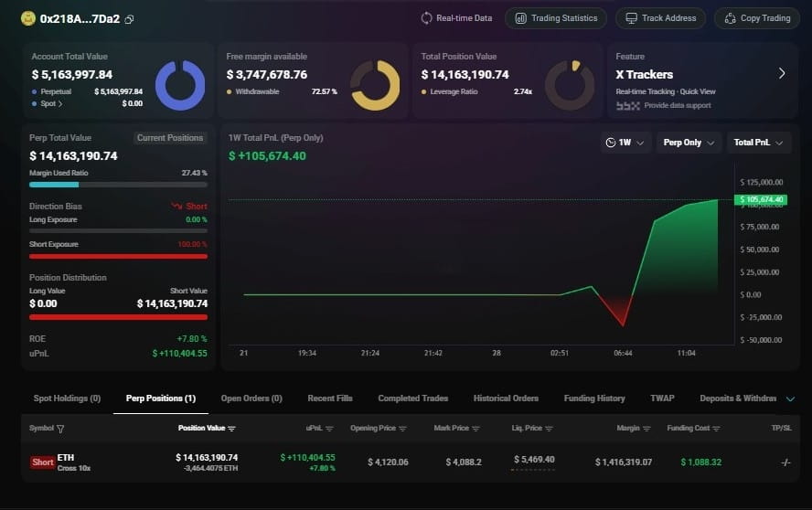
Task: Sort by Funding Cost column icon
Action: pos(716,429)
